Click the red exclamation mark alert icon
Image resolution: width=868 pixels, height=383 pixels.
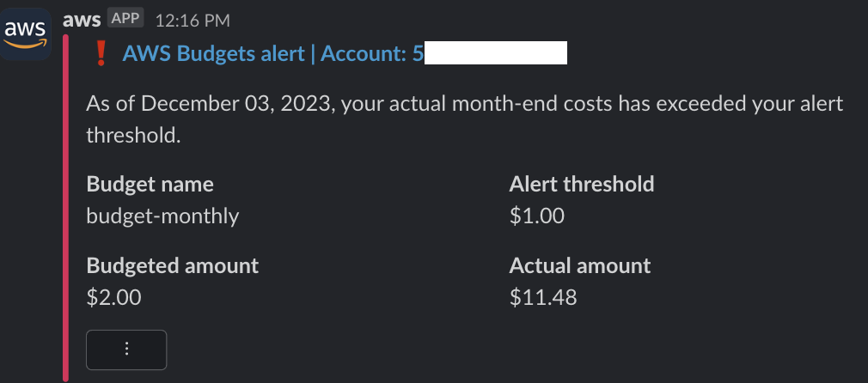coord(101,54)
